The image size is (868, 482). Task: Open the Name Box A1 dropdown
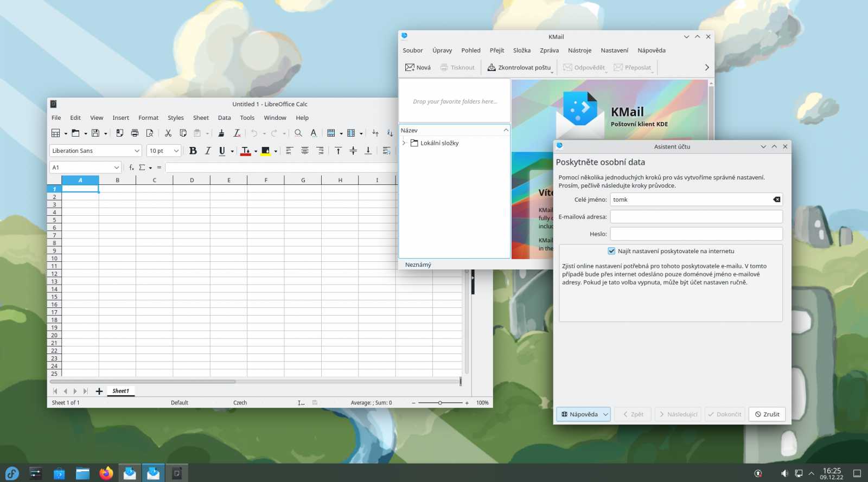pos(116,168)
